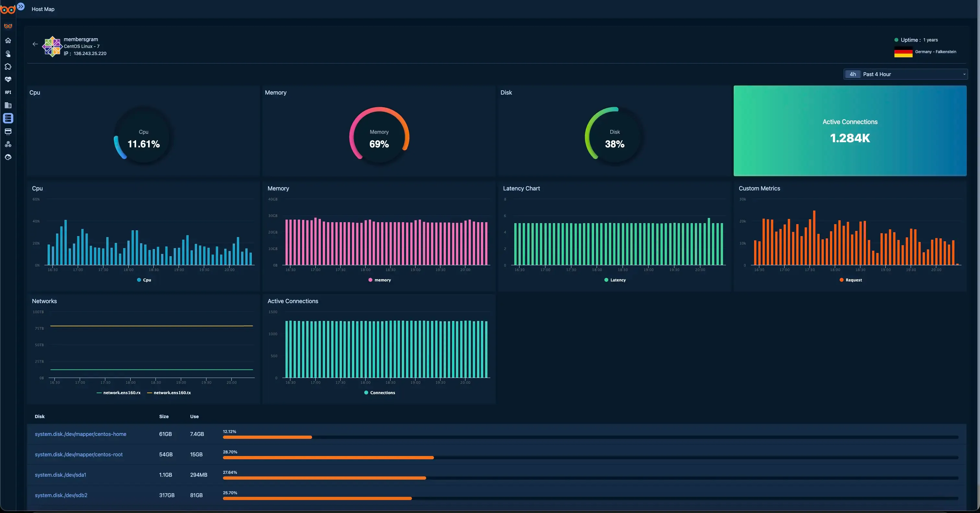Click the Germany flag icon
Viewport: 980px width, 513px height.
[903, 52]
